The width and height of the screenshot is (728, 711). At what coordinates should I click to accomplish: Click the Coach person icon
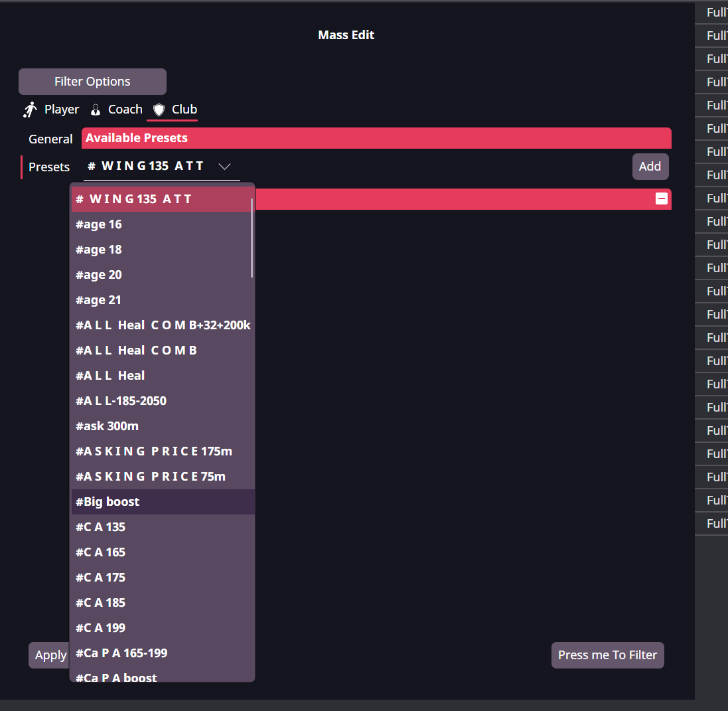(x=96, y=110)
